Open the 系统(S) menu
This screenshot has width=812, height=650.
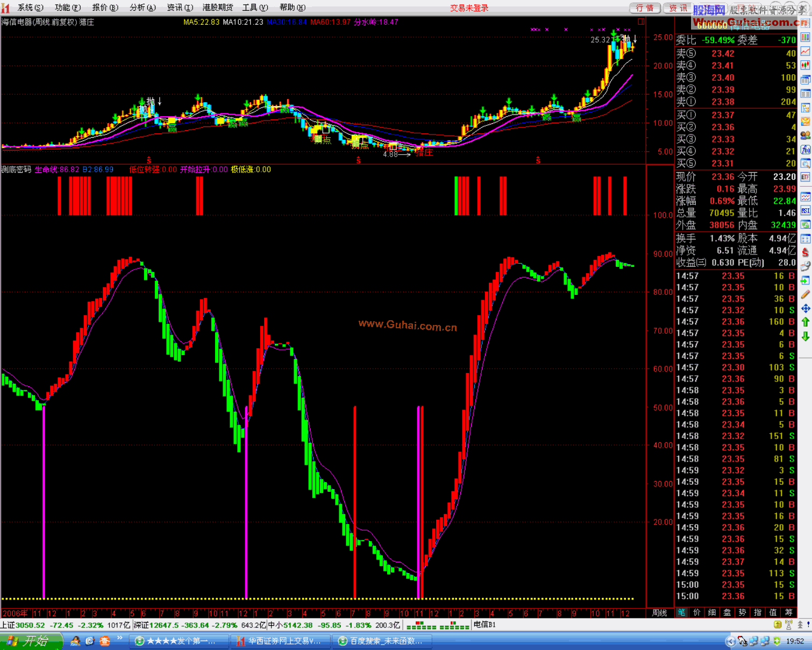click(x=31, y=8)
